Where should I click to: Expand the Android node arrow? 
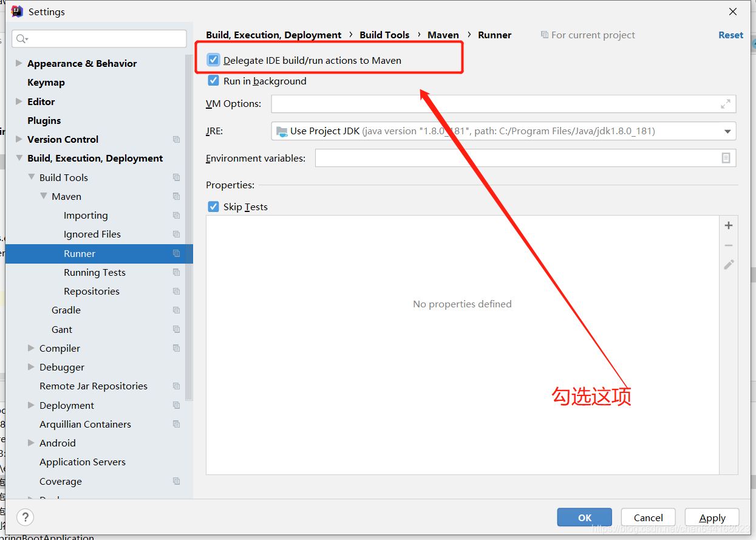click(31, 443)
